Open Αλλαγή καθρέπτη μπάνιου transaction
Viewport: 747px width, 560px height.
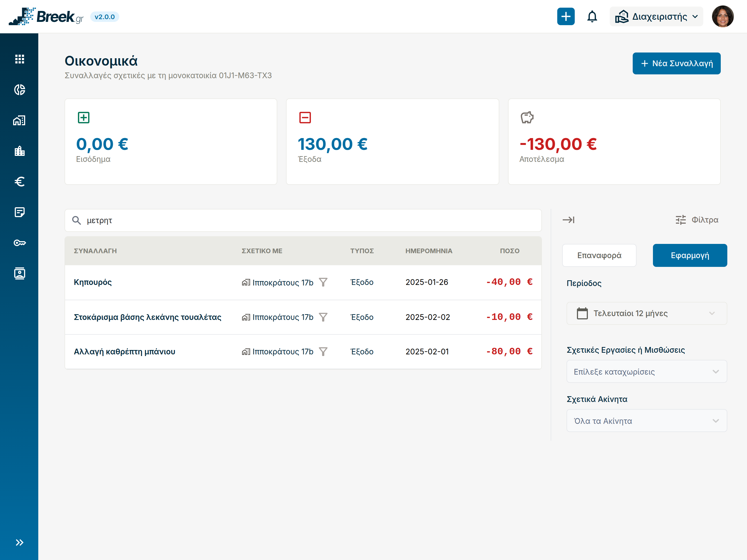(x=125, y=352)
